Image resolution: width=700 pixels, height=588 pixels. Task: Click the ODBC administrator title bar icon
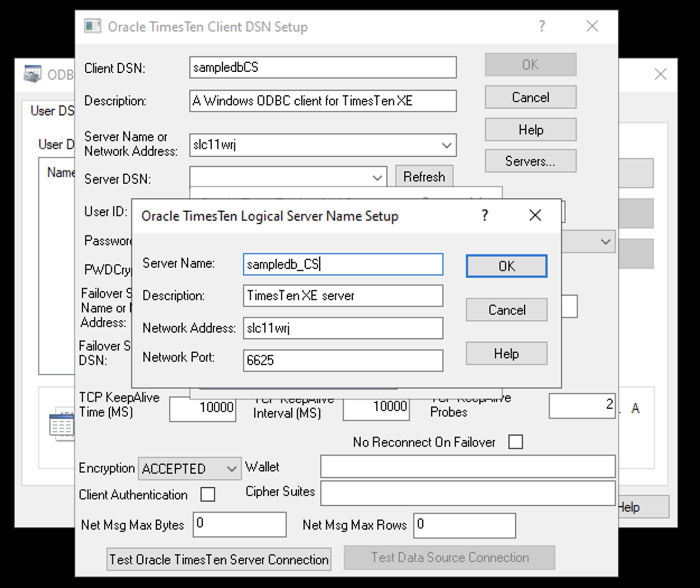pyautogui.click(x=32, y=74)
